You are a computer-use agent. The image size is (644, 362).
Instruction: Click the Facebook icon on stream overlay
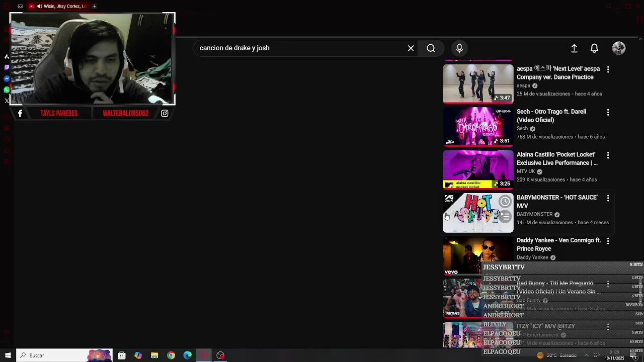click(x=20, y=114)
